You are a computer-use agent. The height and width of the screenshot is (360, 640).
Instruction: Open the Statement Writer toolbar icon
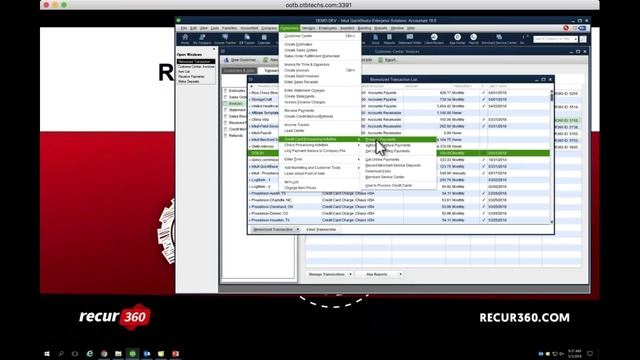click(x=409, y=39)
